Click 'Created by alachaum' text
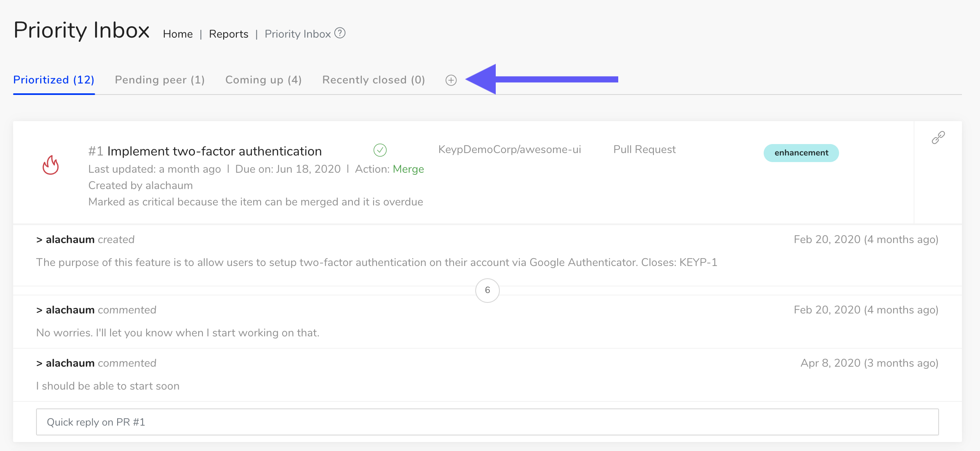Viewport: 980px width, 451px height. click(141, 185)
